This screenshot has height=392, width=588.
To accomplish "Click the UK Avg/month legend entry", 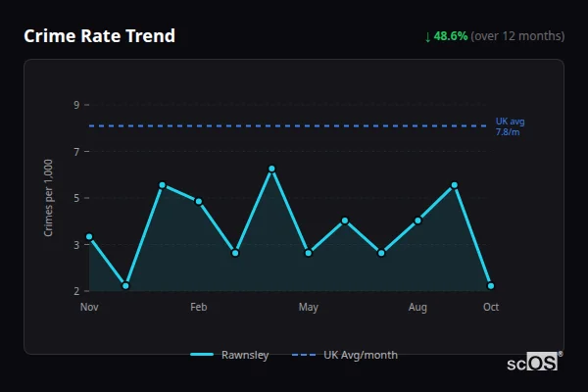I will (345, 355).
